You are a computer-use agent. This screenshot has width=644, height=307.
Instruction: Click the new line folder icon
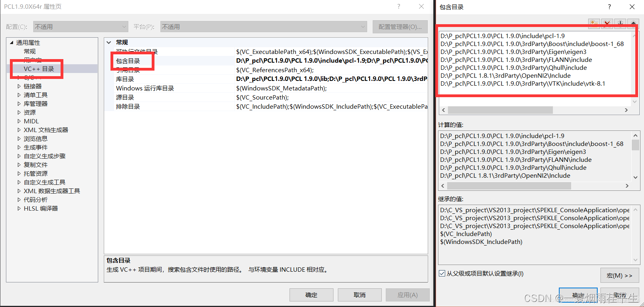[594, 23]
